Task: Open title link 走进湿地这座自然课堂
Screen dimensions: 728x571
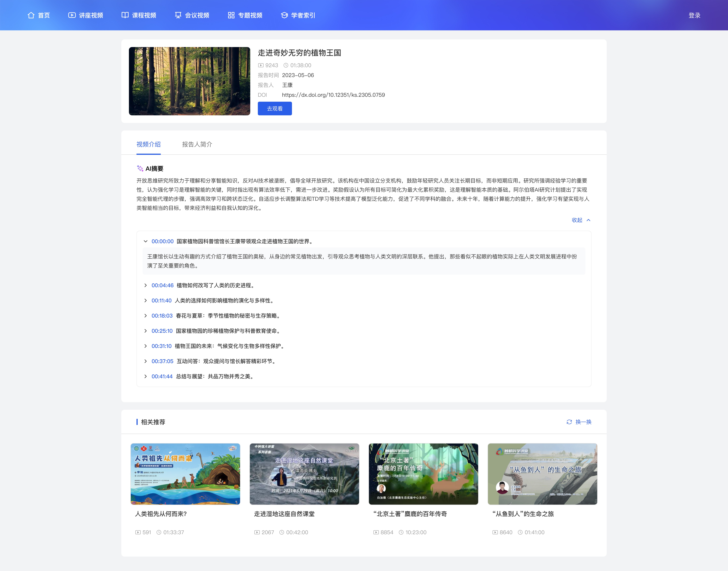Action: tap(284, 514)
